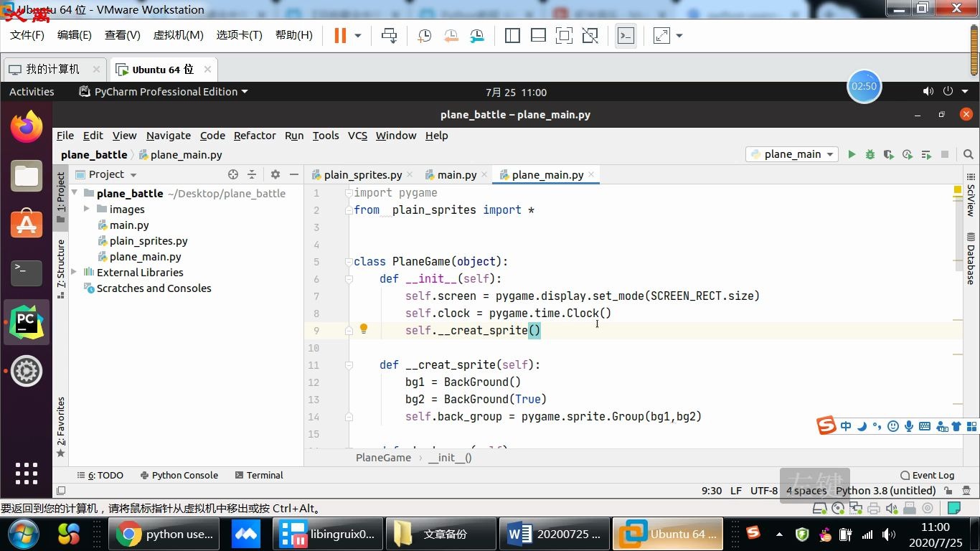The height and width of the screenshot is (551, 980).
Task: Open the Refactor menu
Action: (x=255, y=136)
